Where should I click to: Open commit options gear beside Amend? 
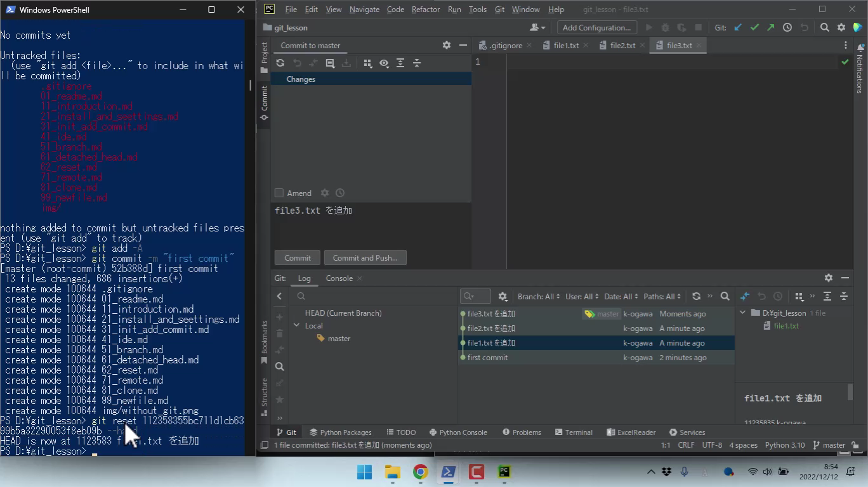325,193
